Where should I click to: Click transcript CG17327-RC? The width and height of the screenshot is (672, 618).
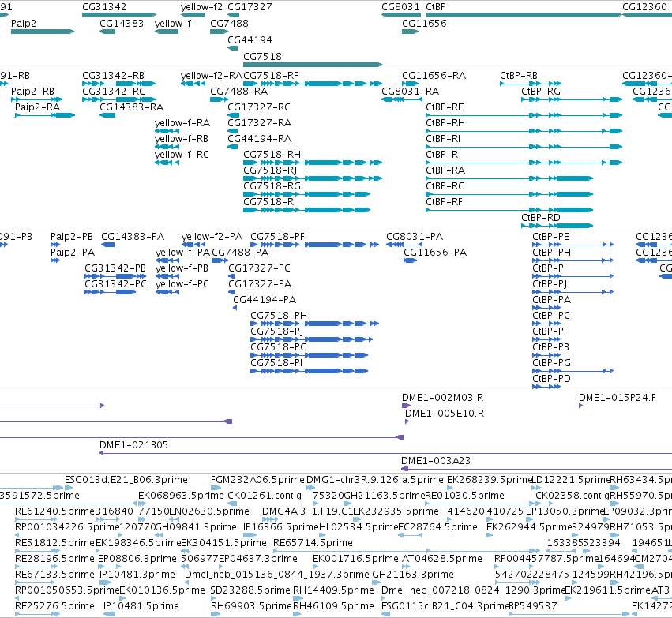[x=259, y=107]
